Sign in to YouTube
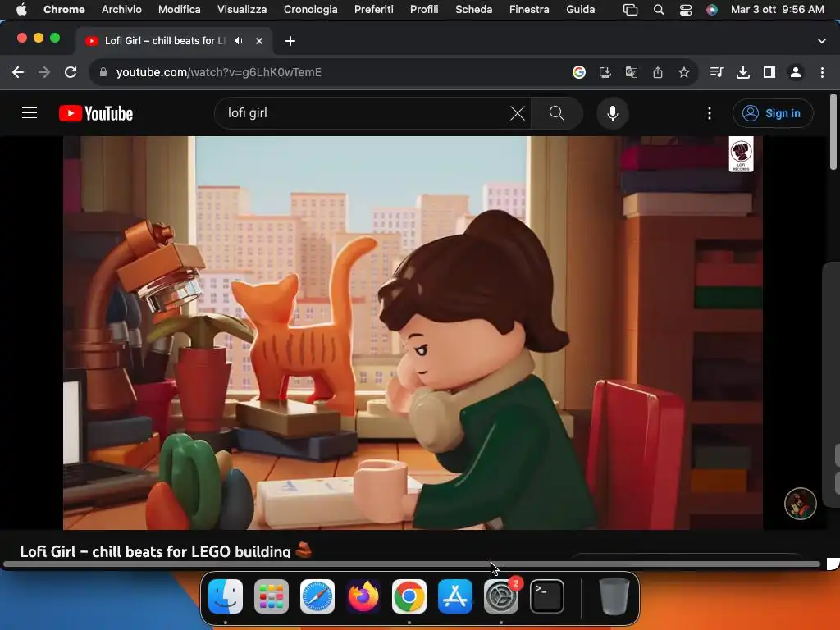Screen dimensions: 840x630 [x=773, y=113]
